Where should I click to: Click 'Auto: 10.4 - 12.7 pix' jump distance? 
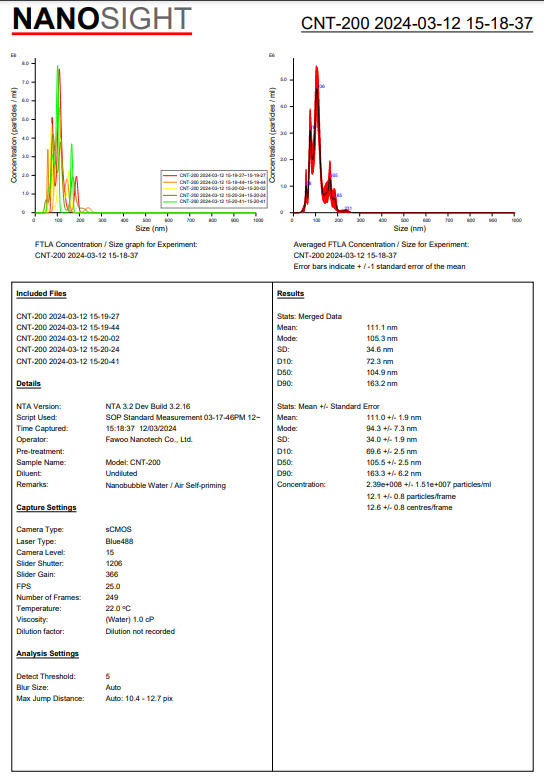point(139,698)
